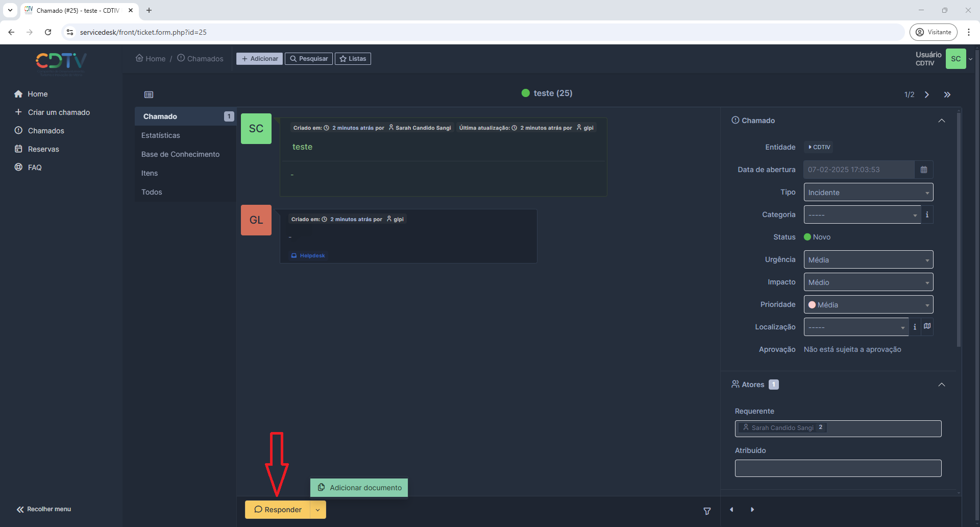Viewport: 980px width, 527px height.
Task: Open Prioridade selector with pink color dot
Action: click(868, 305)
